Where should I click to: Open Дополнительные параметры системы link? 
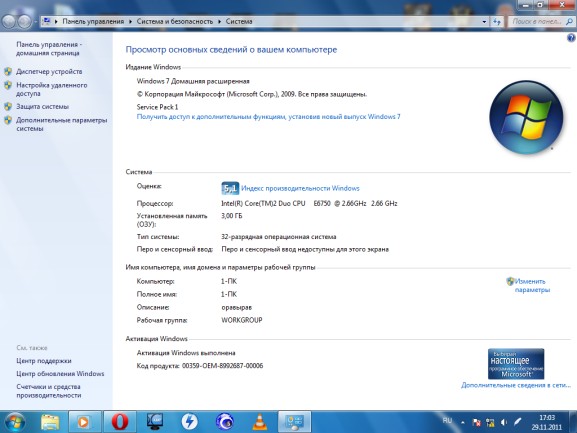tap(61, 124)
